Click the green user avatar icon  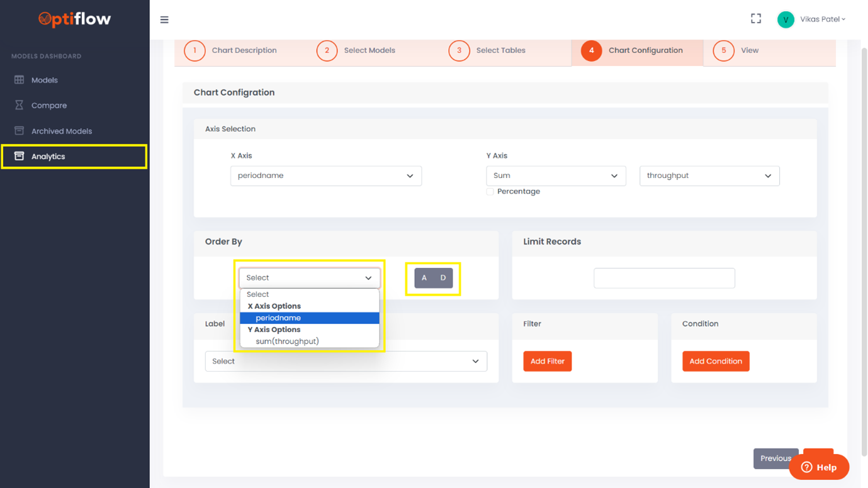point(786,19)
